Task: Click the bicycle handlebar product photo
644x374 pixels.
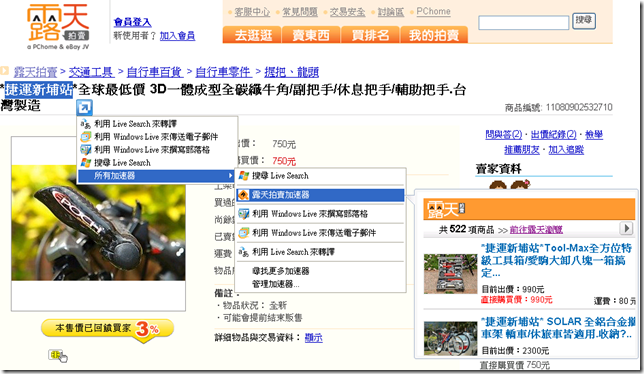Action: pos(98,223)
